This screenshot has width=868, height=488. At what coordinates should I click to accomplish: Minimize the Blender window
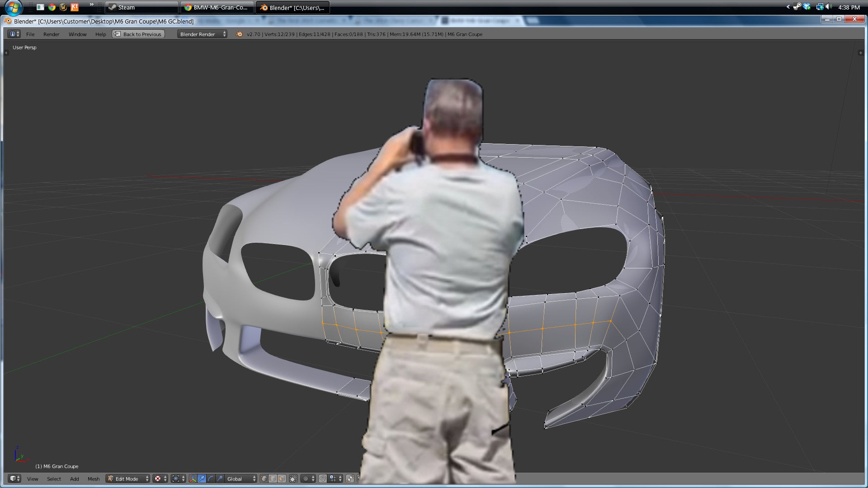coord(827,19)
